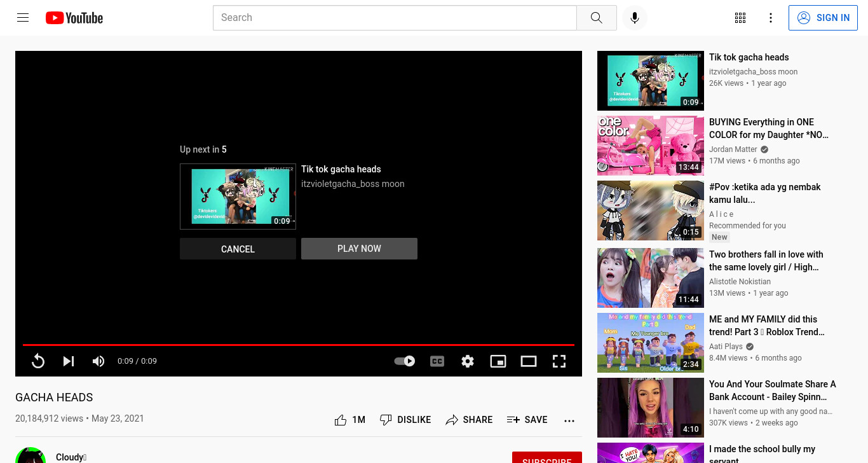Open more actions ellipsis below video
Screen dimensions: 868x463
pyautogui.click(x=569, y=420)
